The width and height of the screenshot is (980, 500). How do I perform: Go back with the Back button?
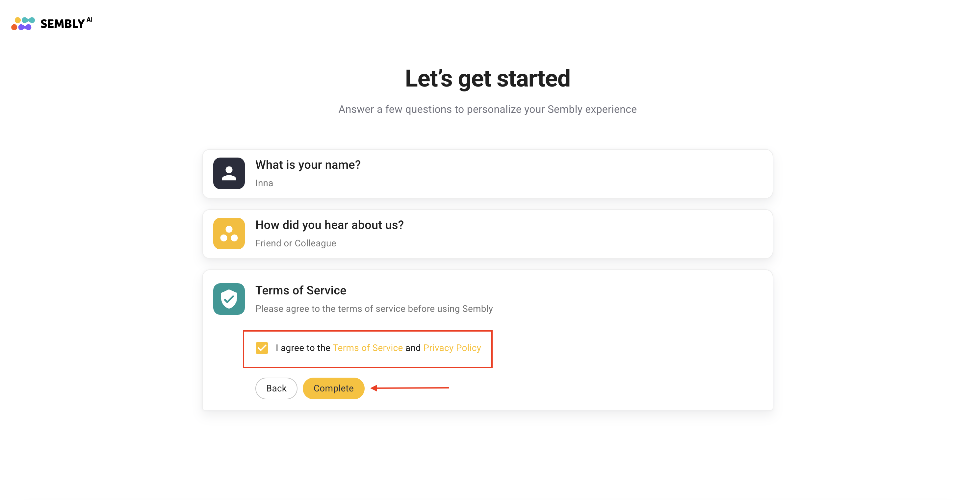point(276,388)
